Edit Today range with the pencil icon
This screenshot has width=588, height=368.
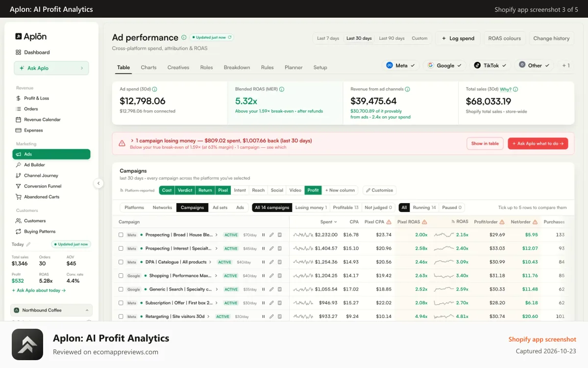tap(28, 244)
